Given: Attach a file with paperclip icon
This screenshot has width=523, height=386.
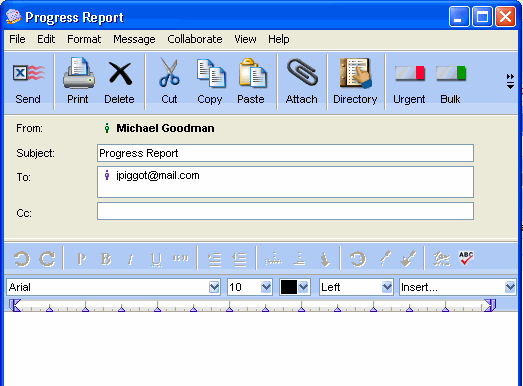Looking at the screenshot, I should (x=302, y=72).
